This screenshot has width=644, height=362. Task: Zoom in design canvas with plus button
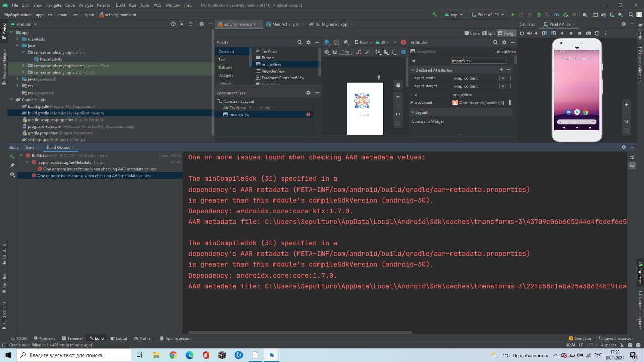(398, 97)
